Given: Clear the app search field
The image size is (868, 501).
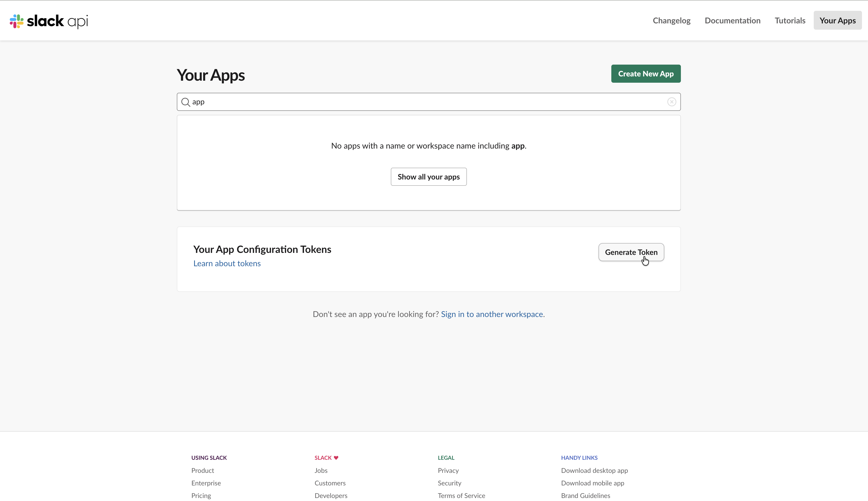Looking at the screenshot, I should pyautogui.click(x=671, y=102).
